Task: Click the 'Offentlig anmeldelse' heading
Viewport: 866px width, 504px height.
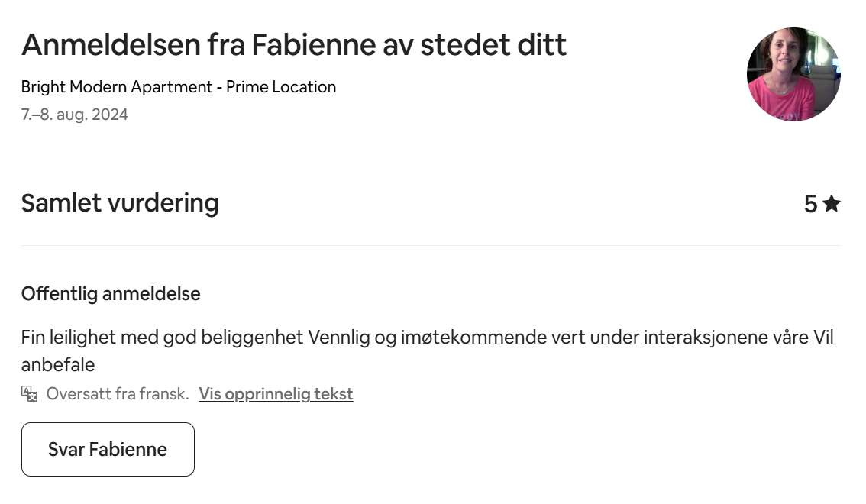Action: pyautogui.click(x=111, y=294)
